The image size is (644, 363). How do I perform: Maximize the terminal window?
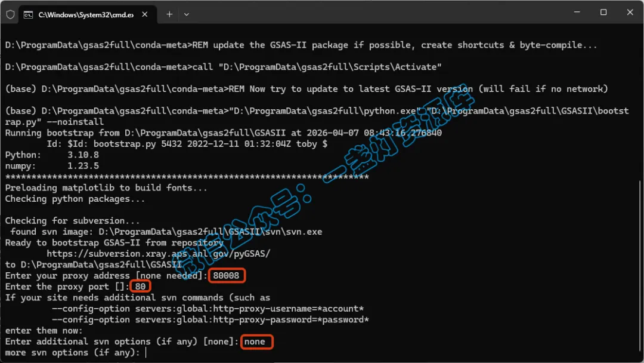[603, 13]
